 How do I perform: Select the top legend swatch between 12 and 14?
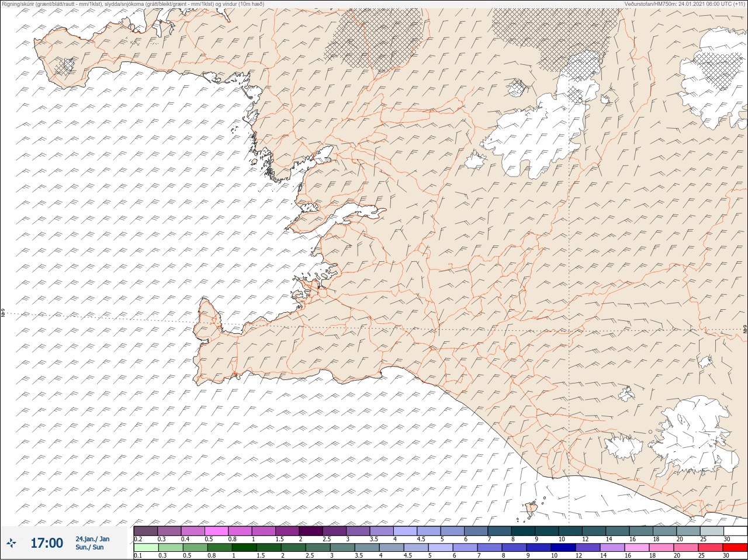coord(594,531)
